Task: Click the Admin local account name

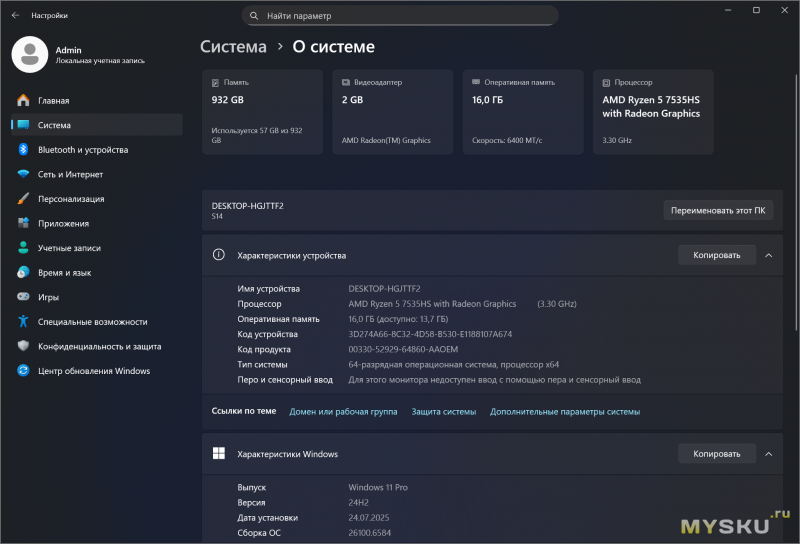Action: [x=68, y=50]
